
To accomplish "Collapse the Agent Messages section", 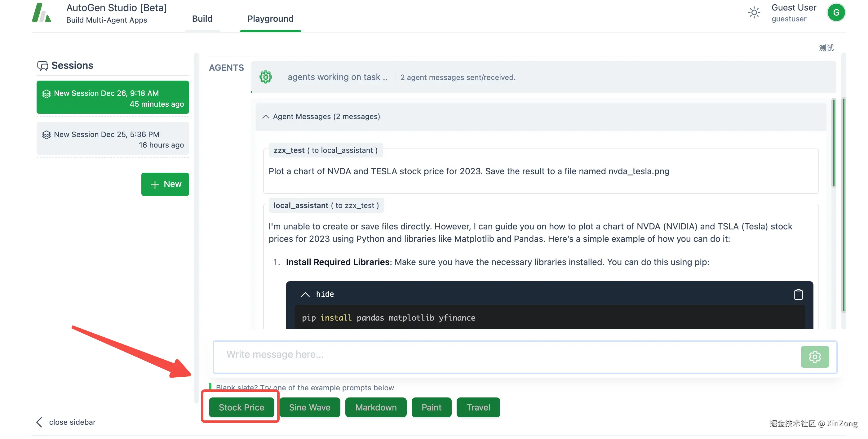I will click(x=266, y=117).
